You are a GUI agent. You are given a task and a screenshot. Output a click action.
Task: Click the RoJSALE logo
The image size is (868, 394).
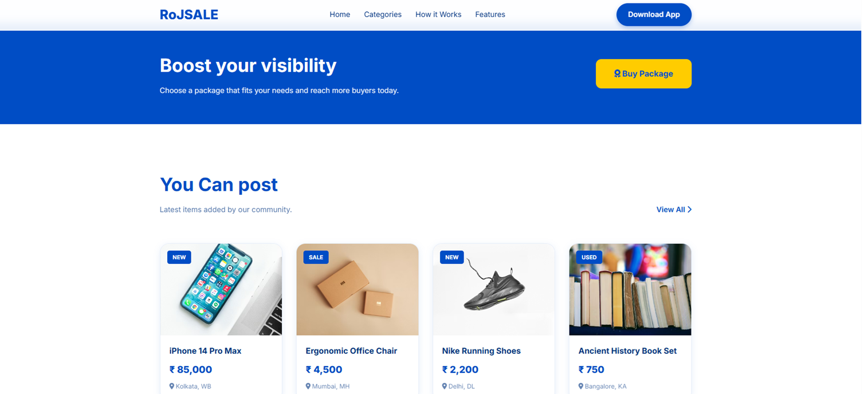tap(188, 15)
